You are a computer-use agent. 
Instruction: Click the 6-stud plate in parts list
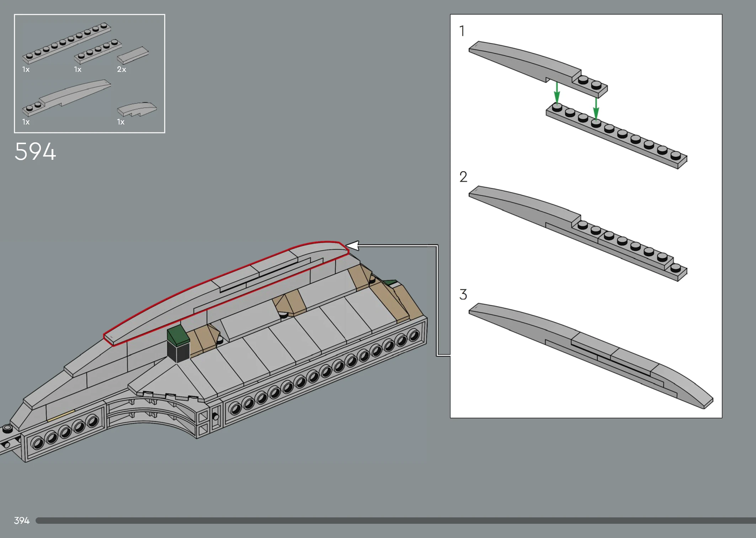[98, 51]
